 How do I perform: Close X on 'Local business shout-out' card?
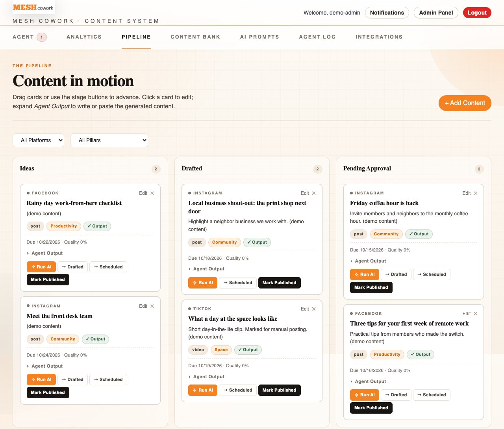[314, 193]
